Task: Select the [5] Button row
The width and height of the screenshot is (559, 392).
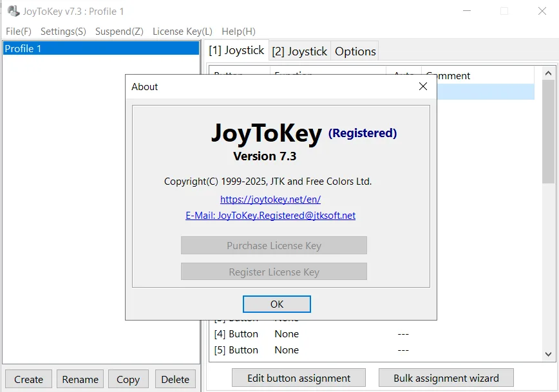Action: click(371, 350)
